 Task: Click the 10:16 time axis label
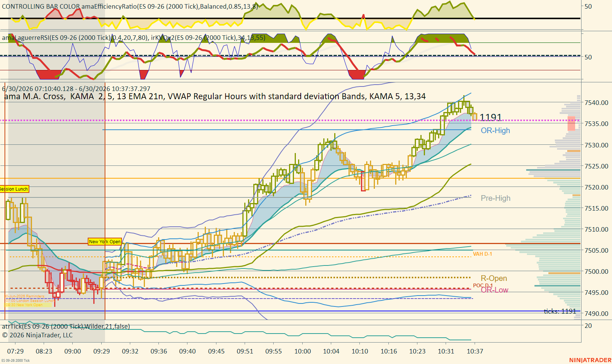(x=389, y=351)
